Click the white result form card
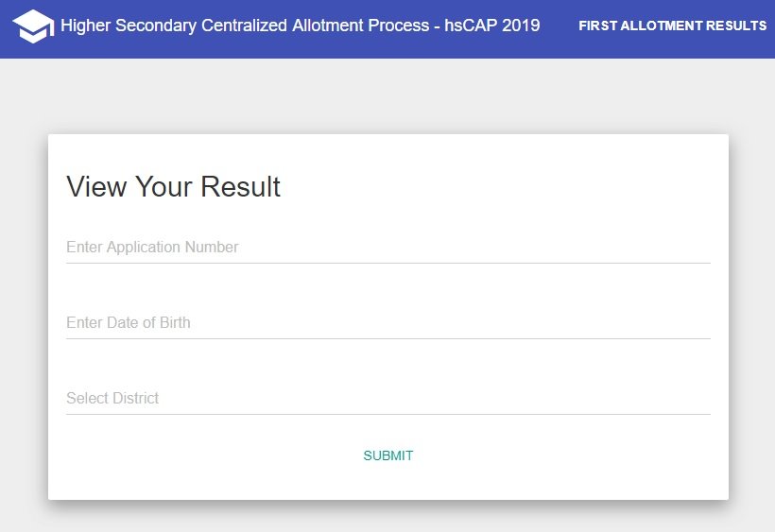775x532 pixels. pos(388,317)
